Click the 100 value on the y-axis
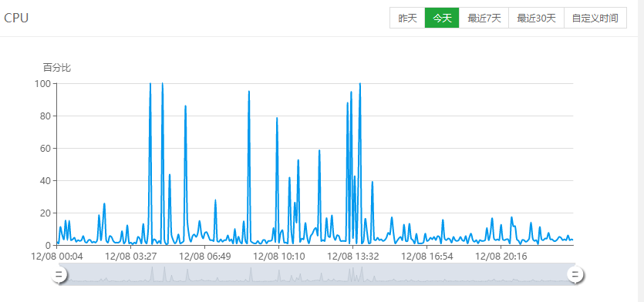This screenshot has width=644, height=302. click(43, 84)
